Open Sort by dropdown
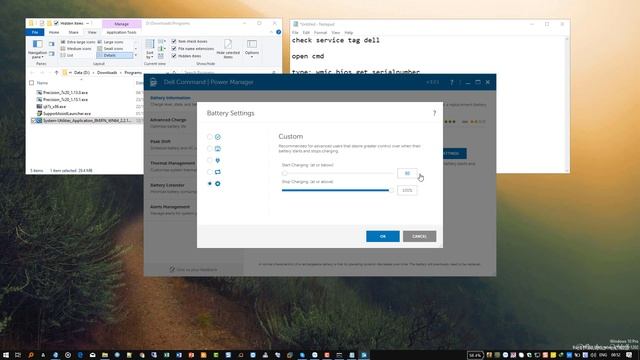Screen dimensions: 640x360 point(150,49)
